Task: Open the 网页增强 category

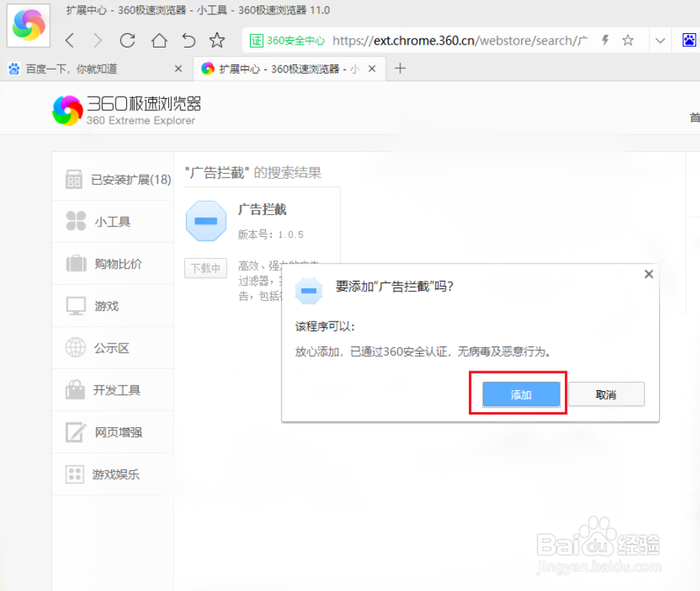Action: [x=113, y=432]
